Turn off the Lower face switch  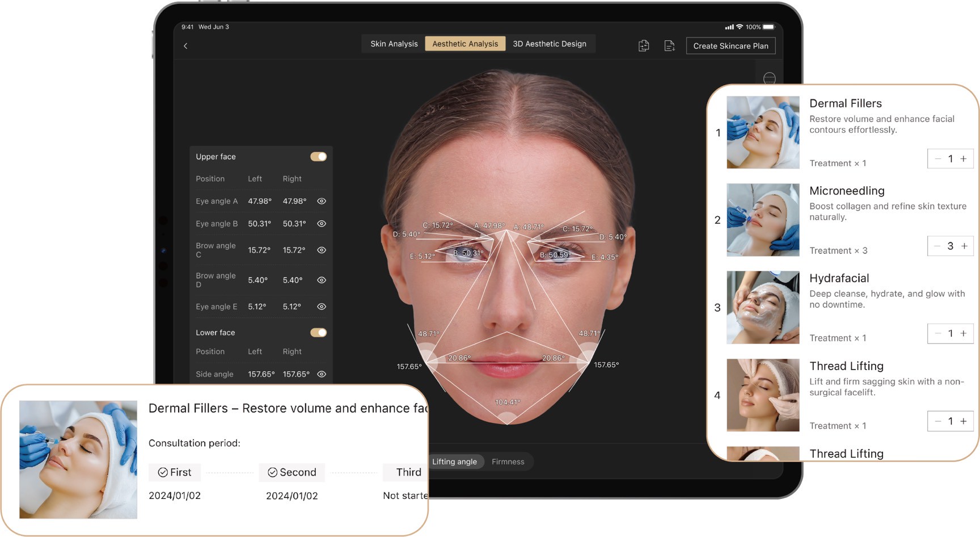pyautogui.click(x=318, y=333)
